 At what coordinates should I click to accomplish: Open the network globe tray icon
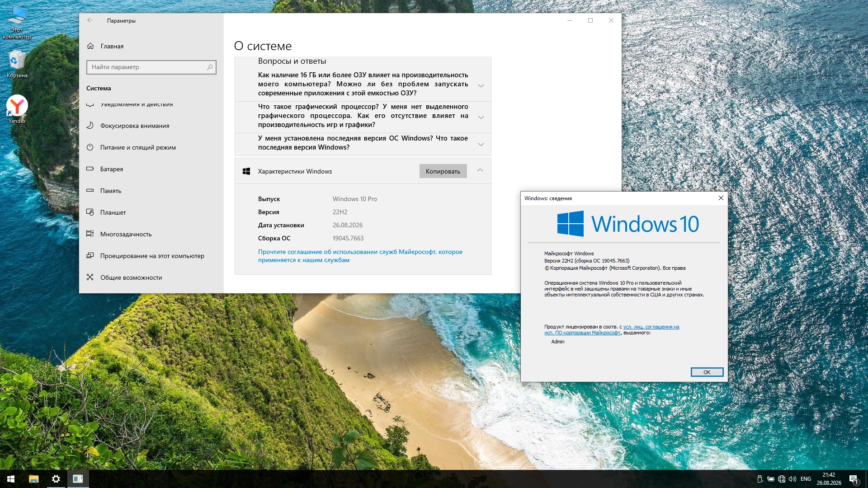coord(782,479)
